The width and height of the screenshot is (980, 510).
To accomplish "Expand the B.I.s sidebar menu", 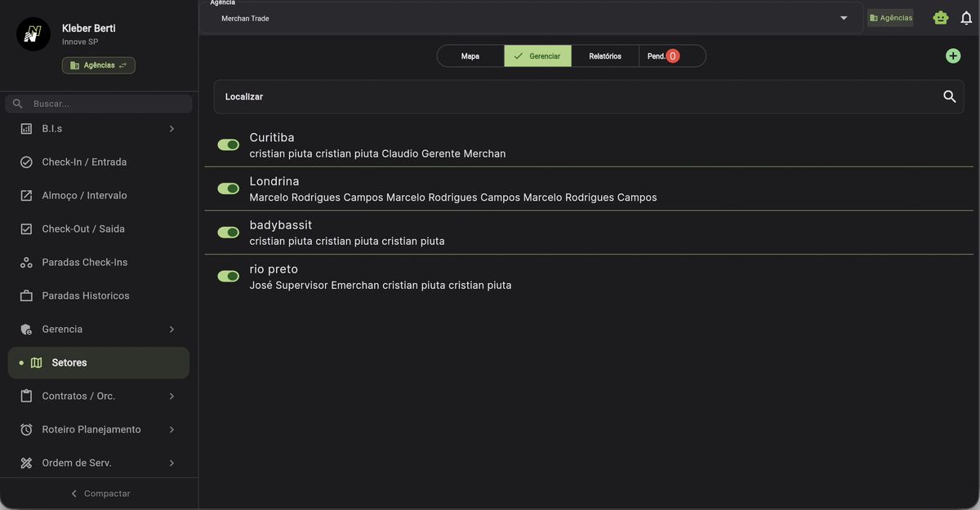I will (x=98, y=129).
